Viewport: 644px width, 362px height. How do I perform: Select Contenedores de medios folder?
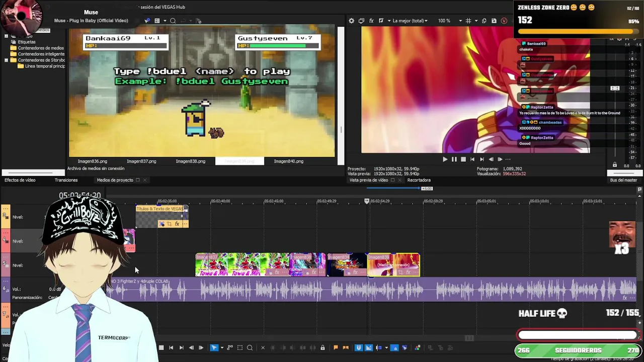(41, 48)
